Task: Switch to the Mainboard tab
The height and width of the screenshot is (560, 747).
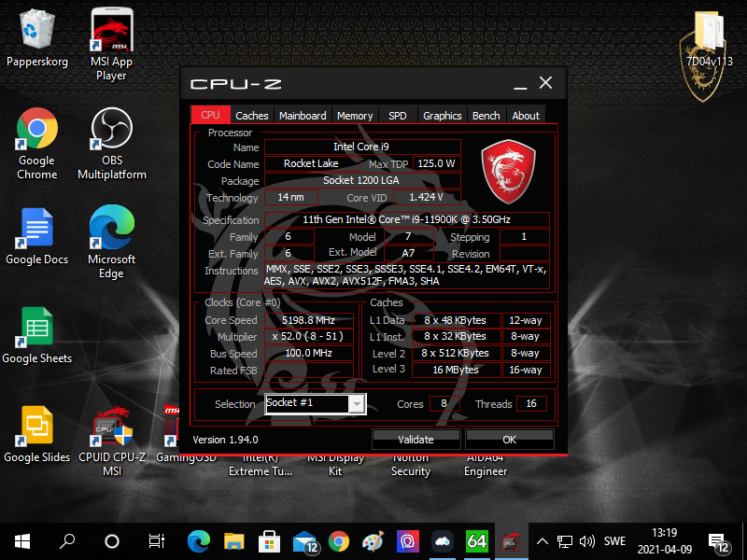Action: point(303,116)
